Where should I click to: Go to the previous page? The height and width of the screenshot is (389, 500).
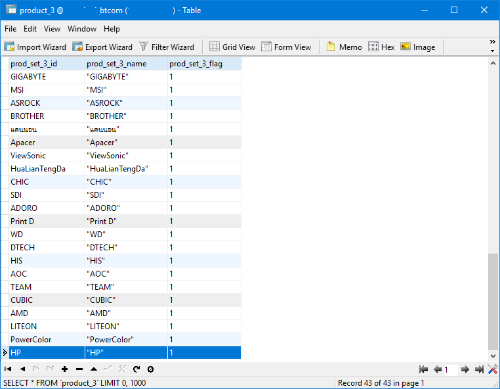(438, 369)
